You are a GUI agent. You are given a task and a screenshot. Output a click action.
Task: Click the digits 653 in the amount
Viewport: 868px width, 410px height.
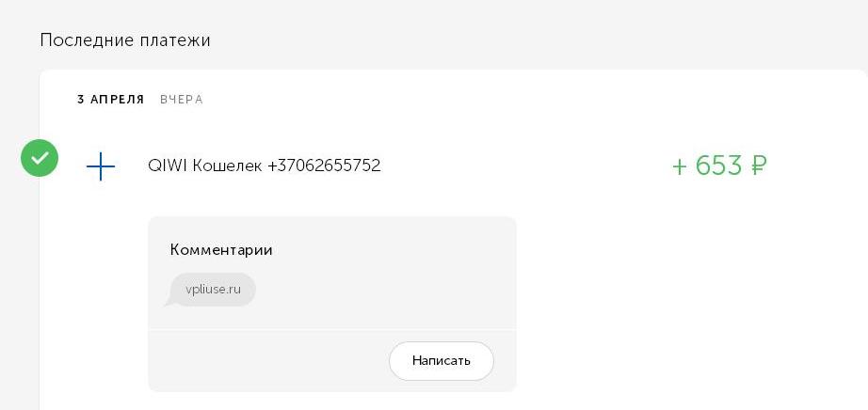(718, 166)
